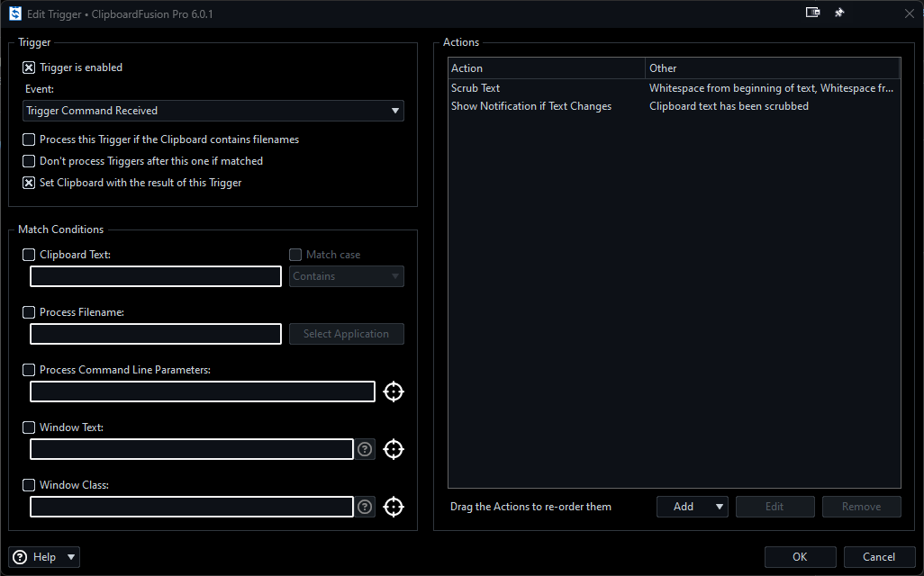The width and height of the screenshot is (924, 576).
Task: Click the pin window icon in title bar
Action: coord(839,13)
